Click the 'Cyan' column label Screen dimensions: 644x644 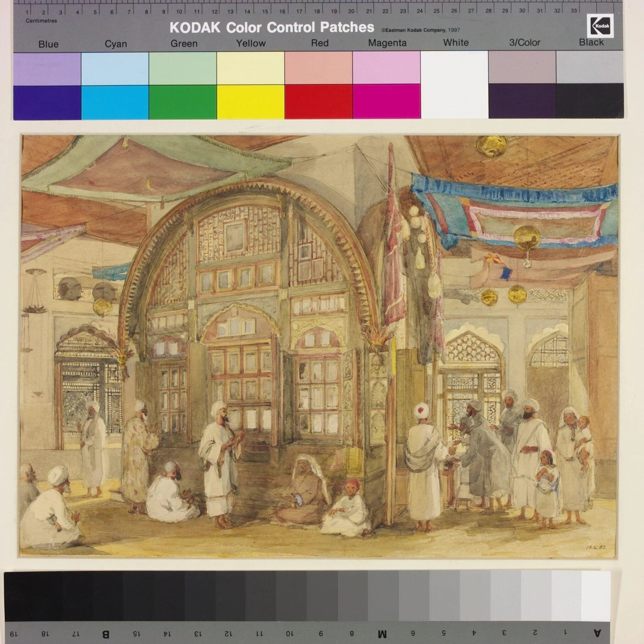pyautogui.click(x=116, y=44)
